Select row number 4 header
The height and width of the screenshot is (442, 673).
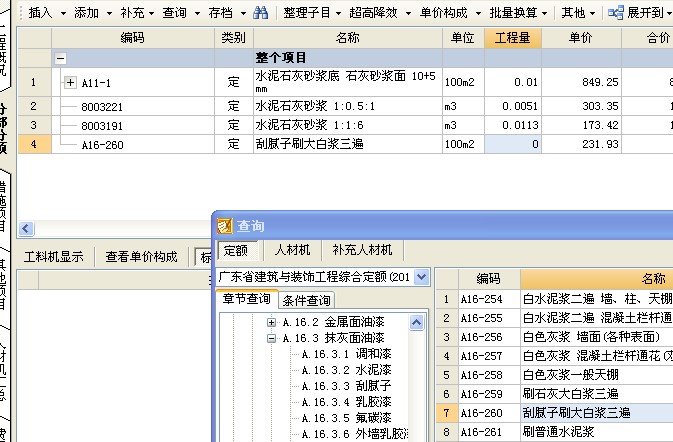[x=34, y=144]
